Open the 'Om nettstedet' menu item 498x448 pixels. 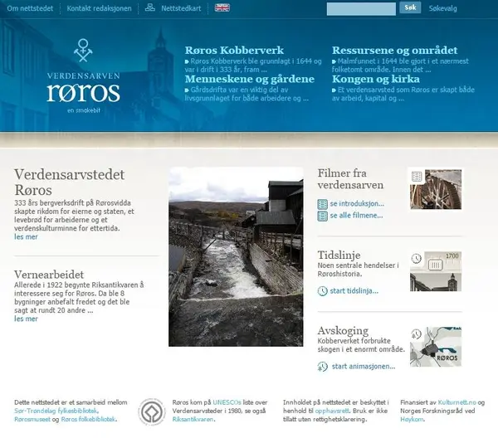coord(25,7)
